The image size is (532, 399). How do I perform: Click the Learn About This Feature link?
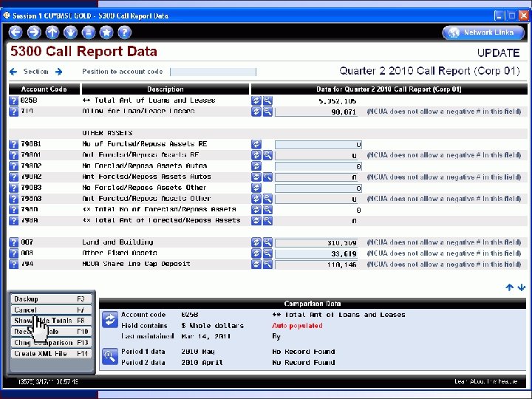click(486, 382)
